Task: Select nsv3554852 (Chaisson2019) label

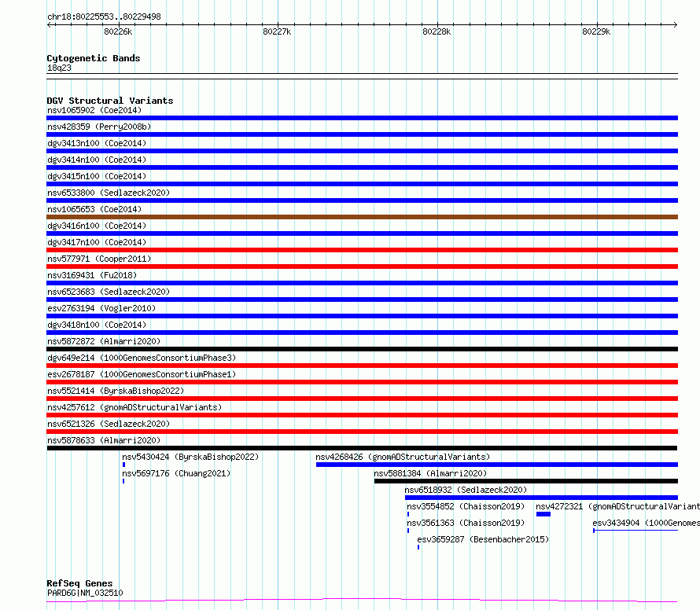Action: 466,506
